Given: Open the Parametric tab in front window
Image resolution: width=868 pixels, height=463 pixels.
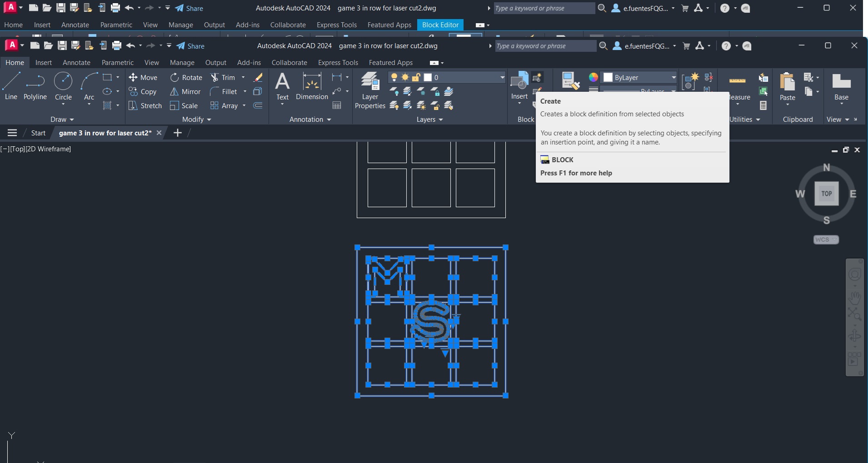Looking at the screenshot, I should point(118,63).
